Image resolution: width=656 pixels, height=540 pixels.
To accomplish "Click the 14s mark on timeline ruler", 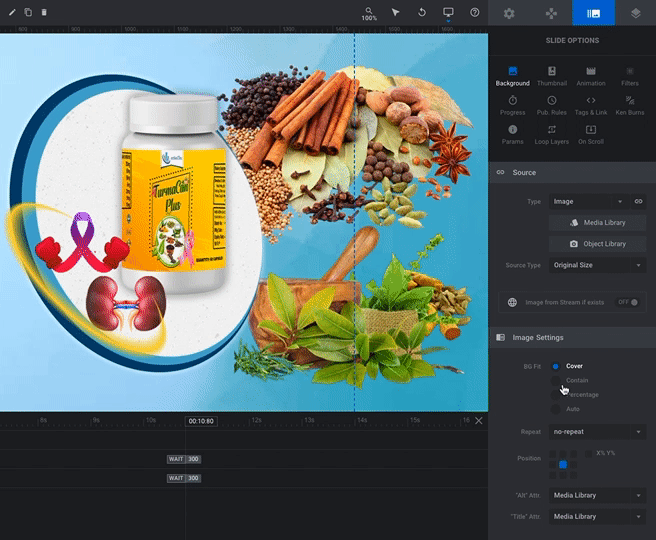I will pos(361,420).
